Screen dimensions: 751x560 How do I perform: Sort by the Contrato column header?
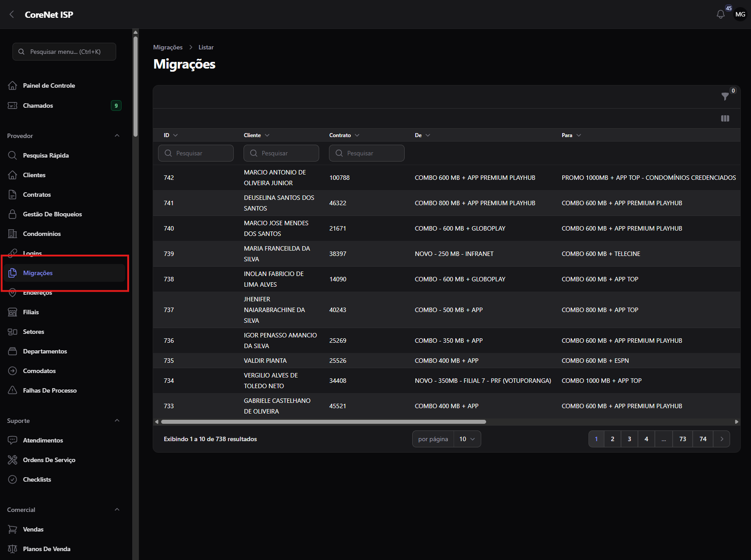[344, 135]
